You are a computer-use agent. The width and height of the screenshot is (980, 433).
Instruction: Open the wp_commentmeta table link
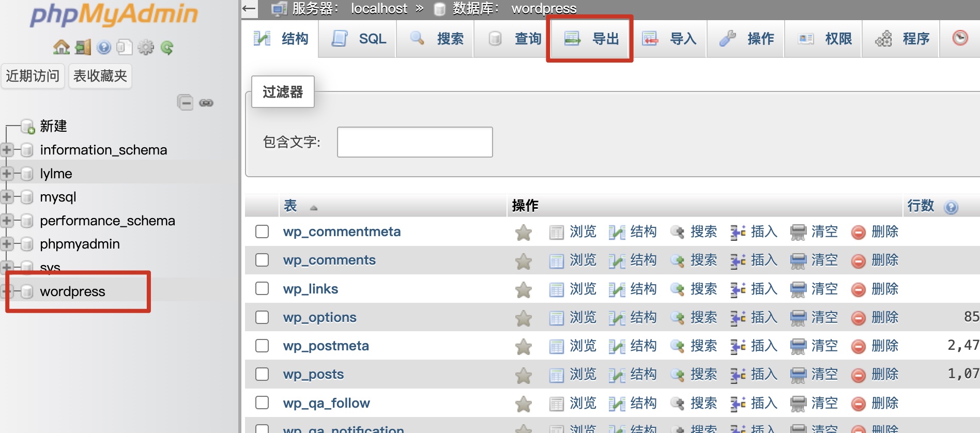coord(342,231)
